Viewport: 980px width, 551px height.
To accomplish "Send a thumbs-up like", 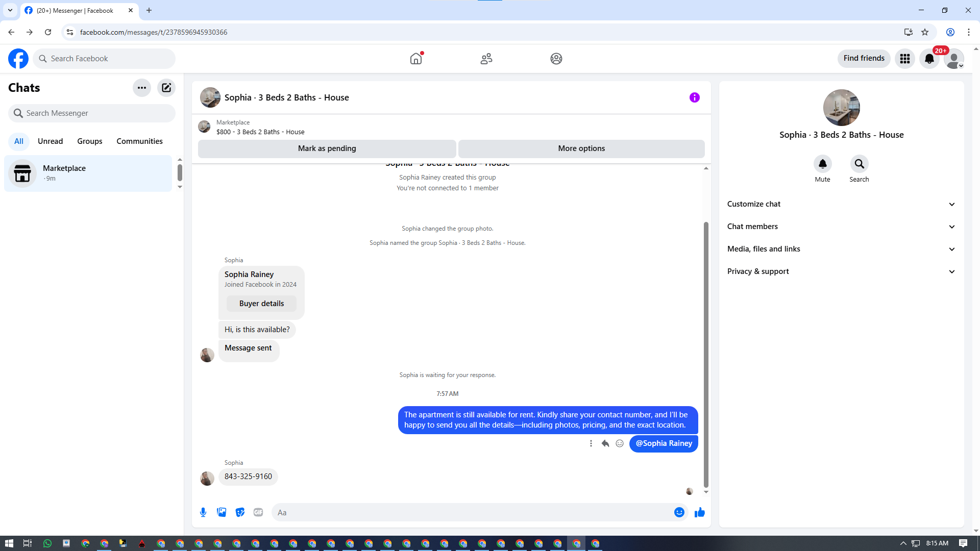I will pos(700,512).
